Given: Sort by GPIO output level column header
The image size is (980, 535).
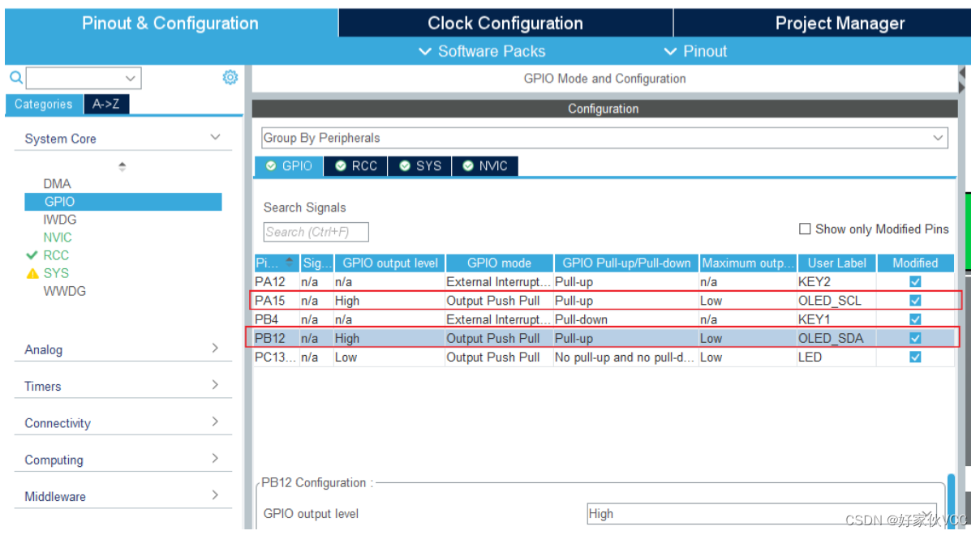Looking at the screenshot, I should point(389,263).
